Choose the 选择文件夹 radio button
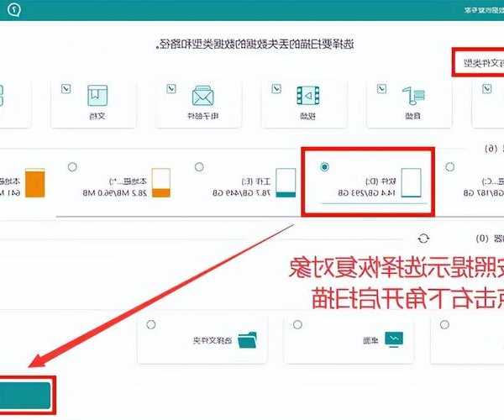The height and width of the screenshot is (420, 504). point(151,323)
